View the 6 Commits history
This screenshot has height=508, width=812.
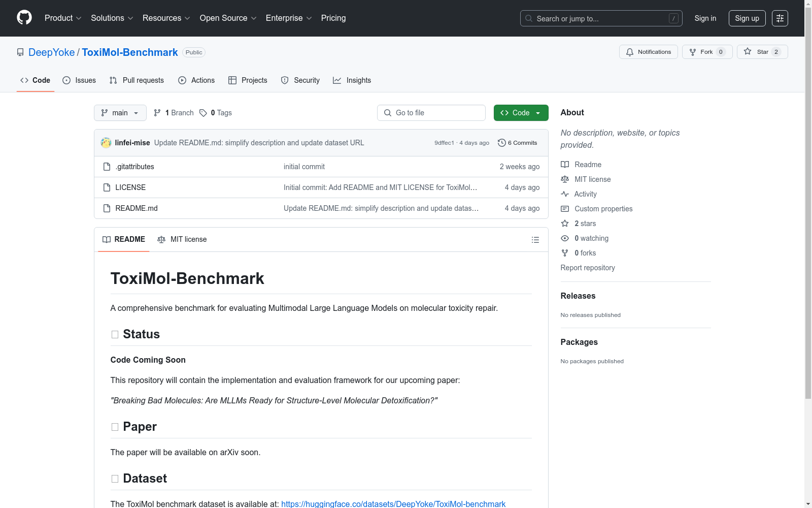click(x=518, y=143)
